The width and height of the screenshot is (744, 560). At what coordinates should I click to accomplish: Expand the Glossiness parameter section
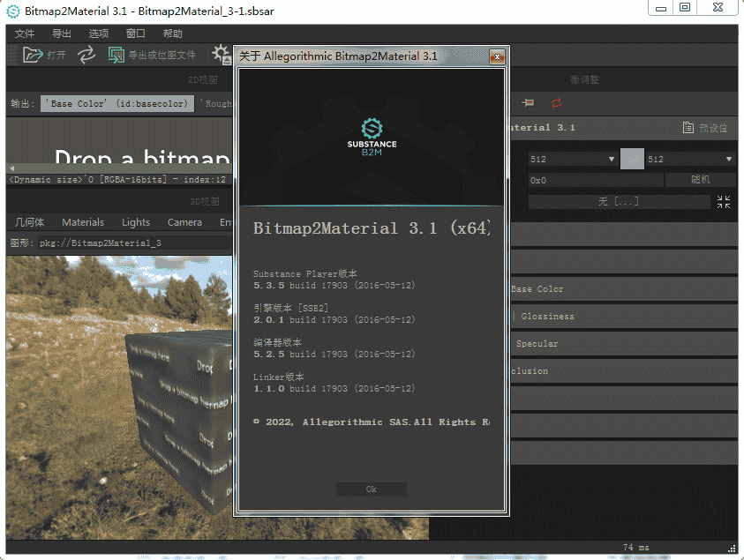[623, 317]
